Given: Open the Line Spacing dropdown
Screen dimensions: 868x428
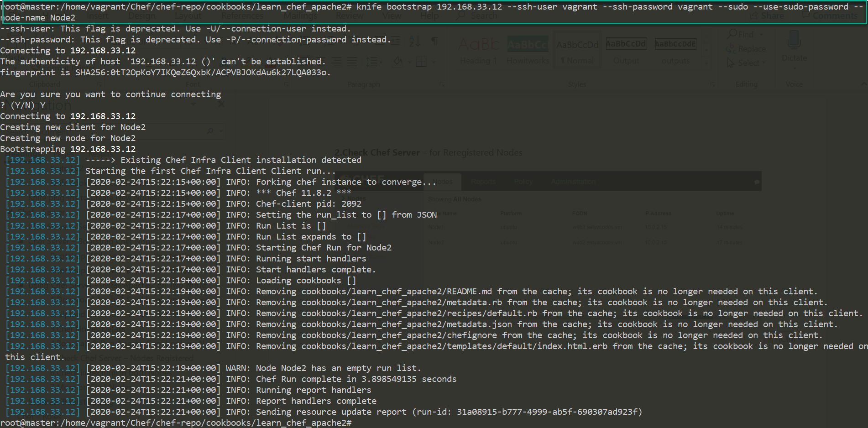Looking at the screenshot, I should [373, 62].
